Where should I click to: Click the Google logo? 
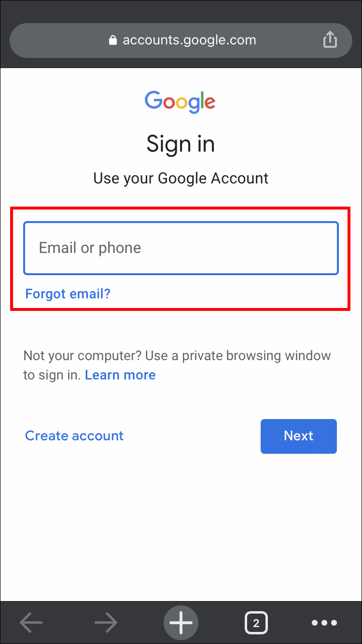pyautogui.click(x=180, y=102)
